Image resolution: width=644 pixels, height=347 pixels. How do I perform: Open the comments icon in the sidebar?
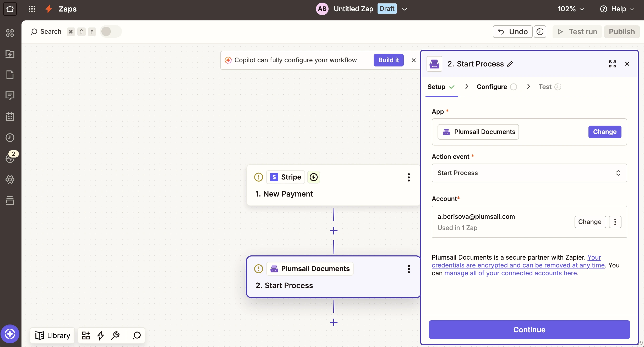[x=10, y=96]
